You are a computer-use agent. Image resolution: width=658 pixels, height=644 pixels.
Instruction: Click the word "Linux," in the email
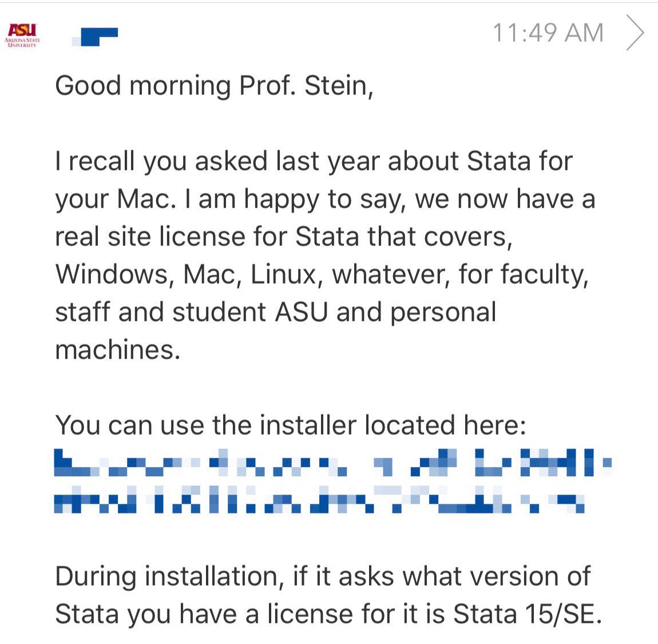click(284, 275)
